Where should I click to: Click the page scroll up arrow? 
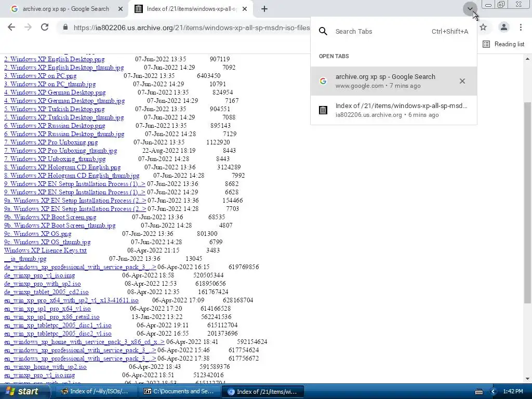pos(528,59)
